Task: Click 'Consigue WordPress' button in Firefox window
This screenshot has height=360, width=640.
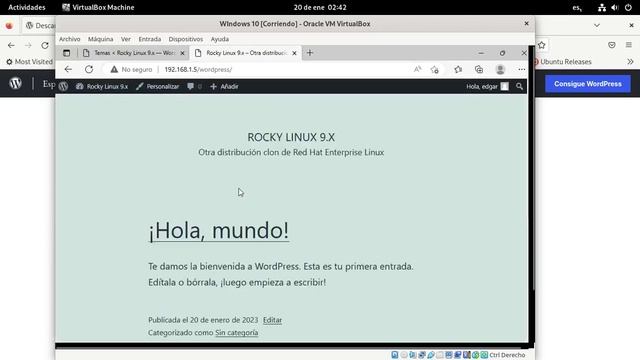Action: click(x=588, y=84)
